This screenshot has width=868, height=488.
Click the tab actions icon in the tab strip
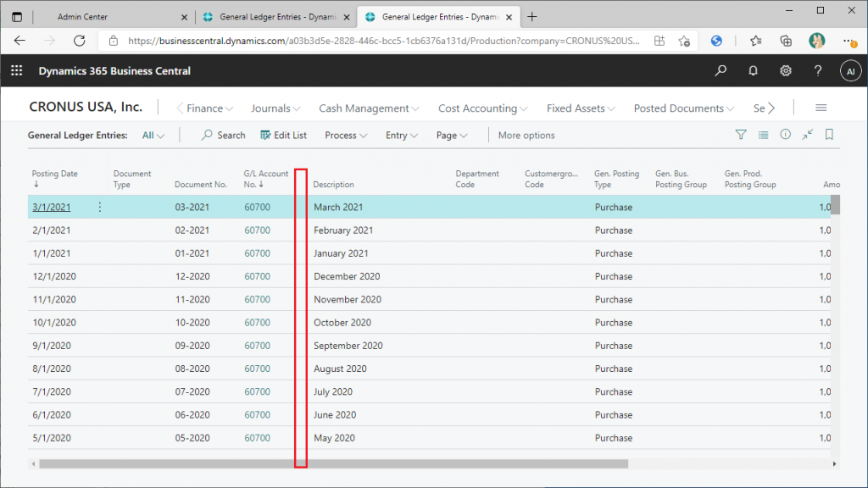pyautogui.click(x=17, y=17)
